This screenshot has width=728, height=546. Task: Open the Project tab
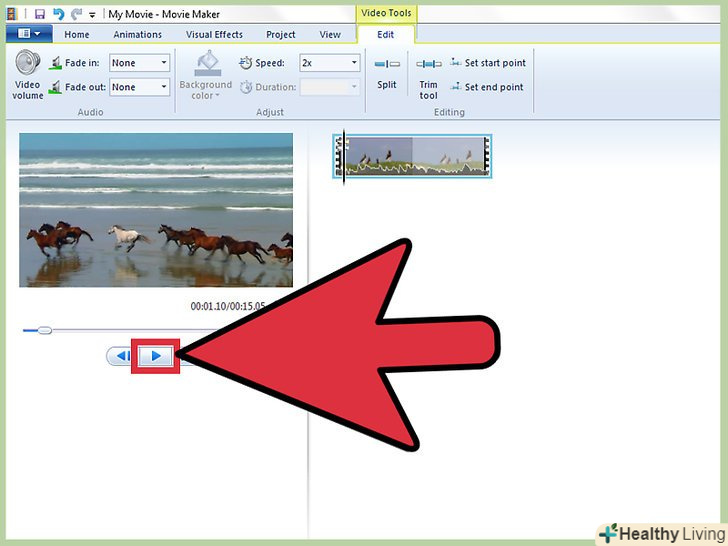pyautogui.click(x=280, y=34)
